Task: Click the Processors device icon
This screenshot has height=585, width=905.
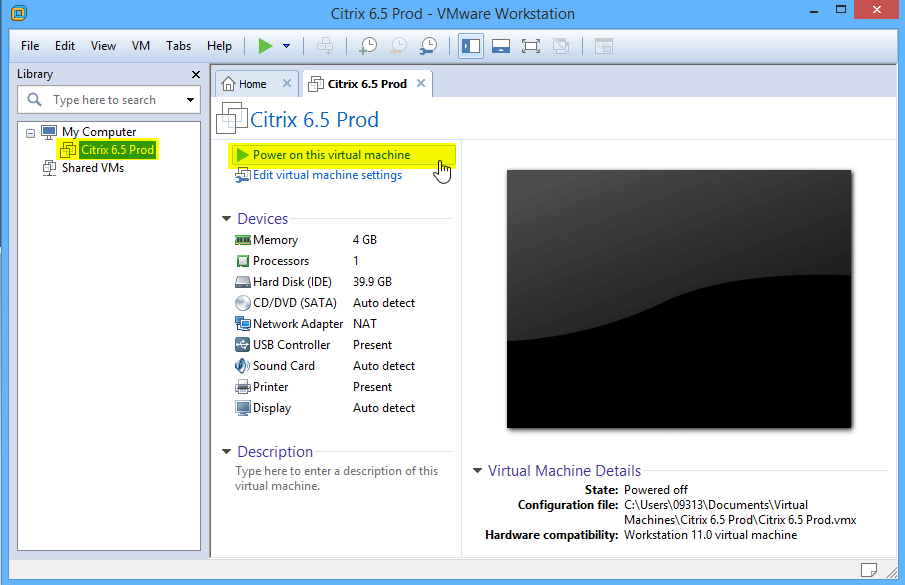Action: point(243,261)
